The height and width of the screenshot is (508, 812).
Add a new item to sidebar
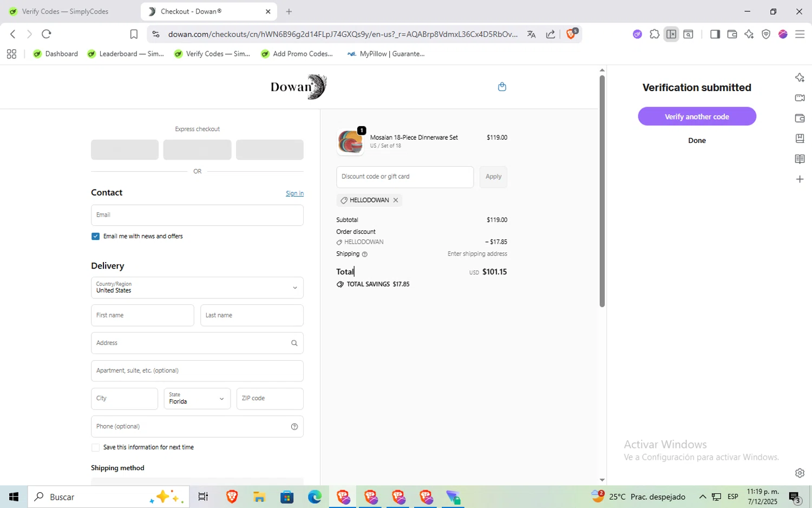click(x=800, y=179)
